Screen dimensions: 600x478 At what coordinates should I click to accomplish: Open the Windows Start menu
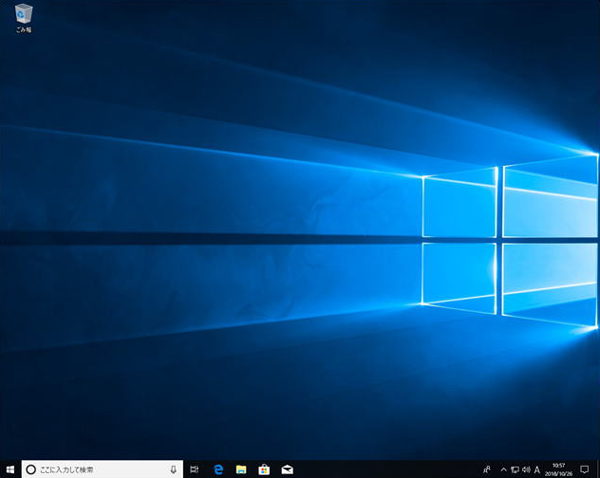click(10, 469)
